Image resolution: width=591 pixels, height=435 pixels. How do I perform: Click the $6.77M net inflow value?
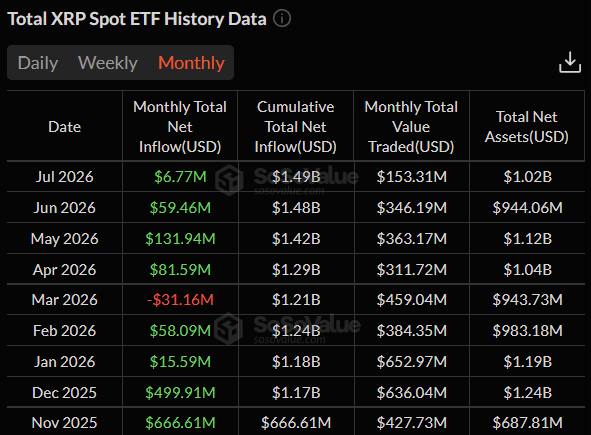coord(180,176)
